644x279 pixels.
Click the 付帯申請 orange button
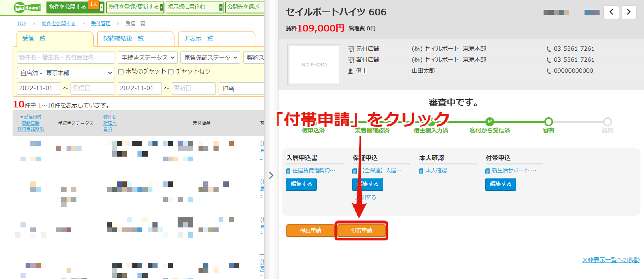[361, 230]
